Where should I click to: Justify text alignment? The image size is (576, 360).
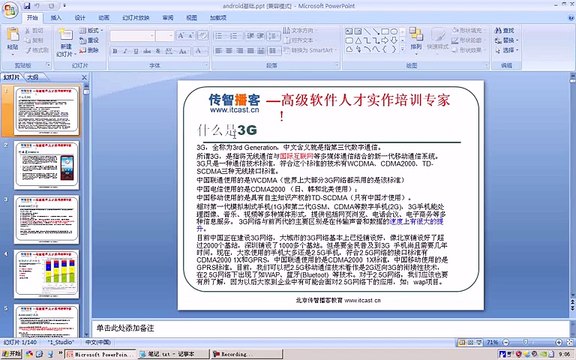point(250,51)
